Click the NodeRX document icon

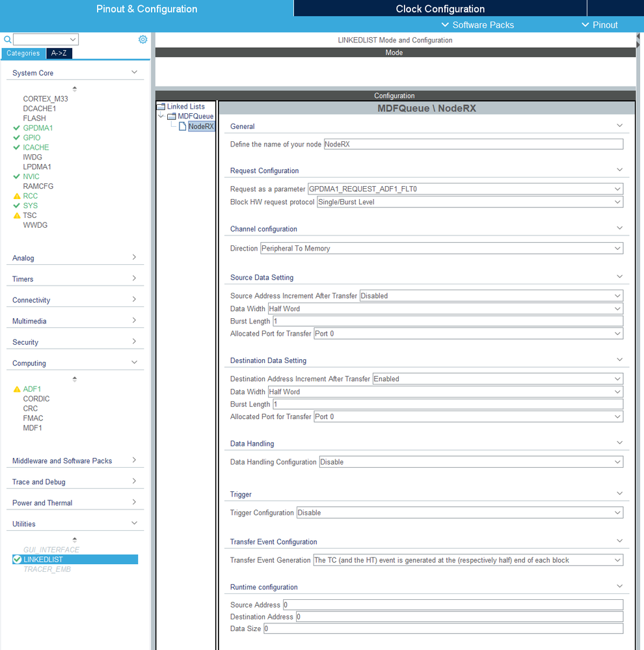[182, 126]
